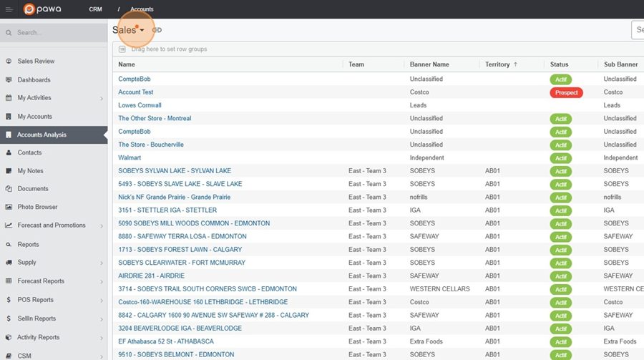Click the CSM sidebar icon
This screenshot has width=644, height=360.
pyautogui.click(x=9, y=356)
